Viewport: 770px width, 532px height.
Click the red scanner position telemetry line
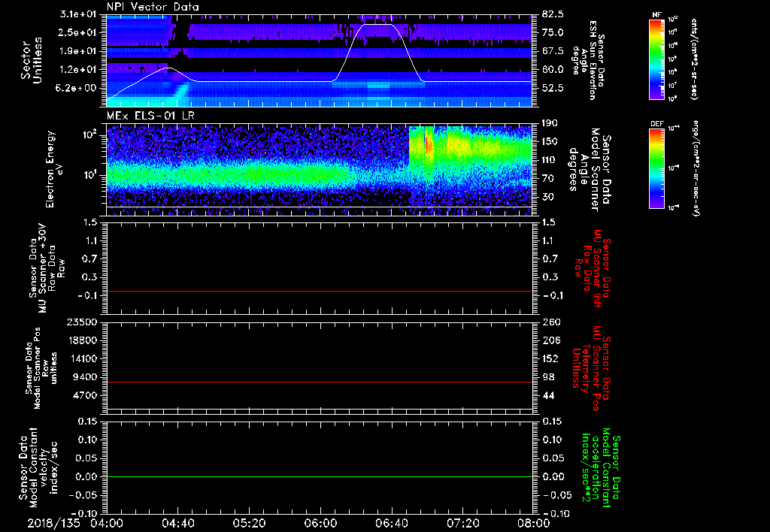coord(319,382)
